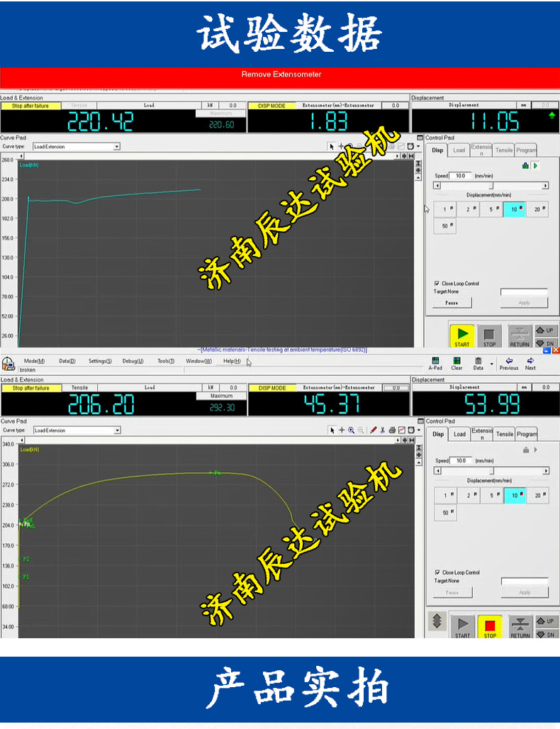Click green play arrow in upper Control Pad

[535, 165]
